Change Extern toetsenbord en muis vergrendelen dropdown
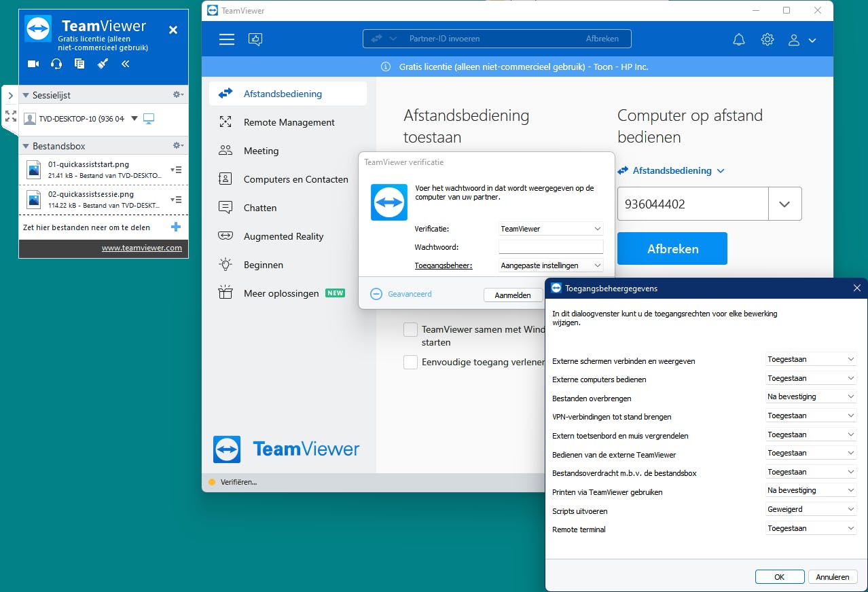This screenshot has width=868, height=592. click(x=811, y=434)
